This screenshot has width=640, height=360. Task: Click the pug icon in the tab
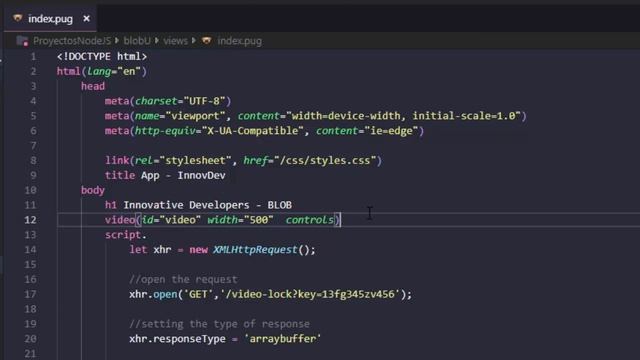tap(18, 18)
